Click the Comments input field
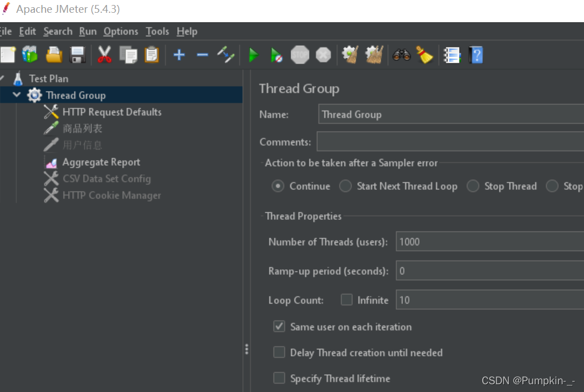This screenshot has height=392, width=584. (450, 142)
